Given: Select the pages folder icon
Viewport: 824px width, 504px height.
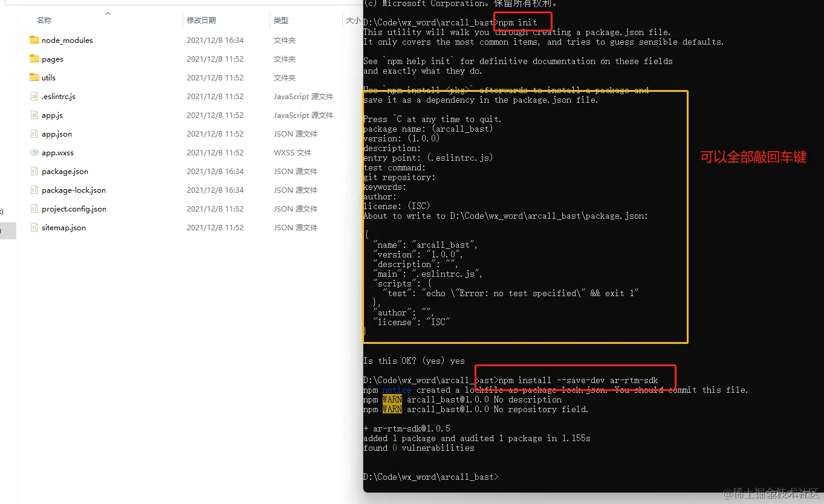Looking at the screenshot, I should (x=34, y=59).
